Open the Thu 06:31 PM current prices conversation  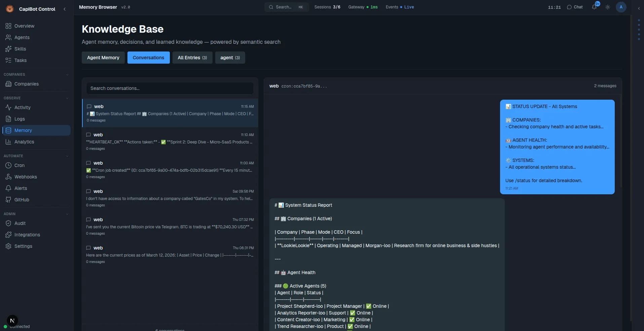[170, 255]
